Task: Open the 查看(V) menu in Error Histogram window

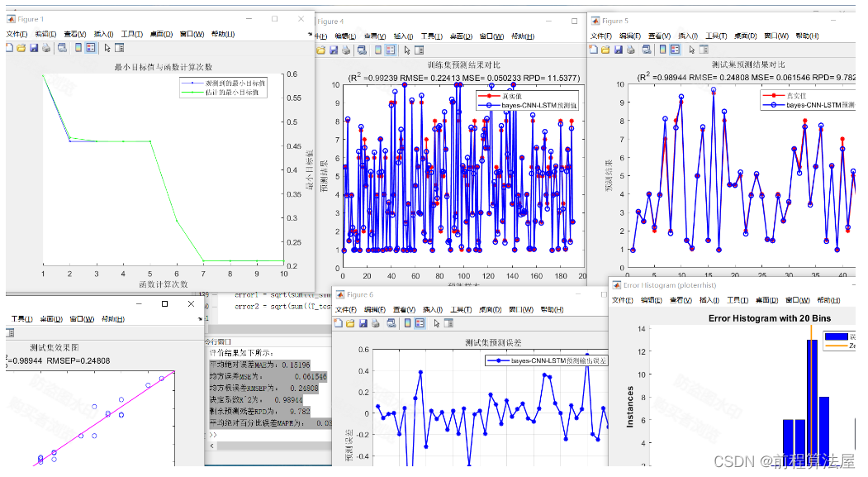Action: [x=681, y=299]
